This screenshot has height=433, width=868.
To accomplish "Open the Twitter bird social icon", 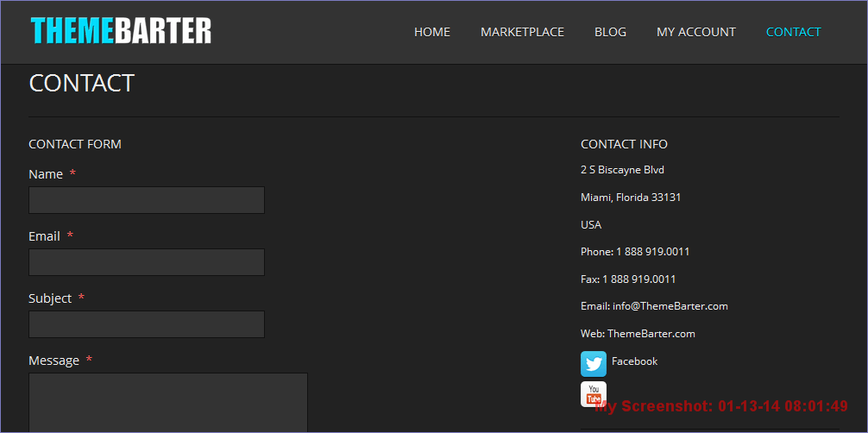I will (594, 364).
